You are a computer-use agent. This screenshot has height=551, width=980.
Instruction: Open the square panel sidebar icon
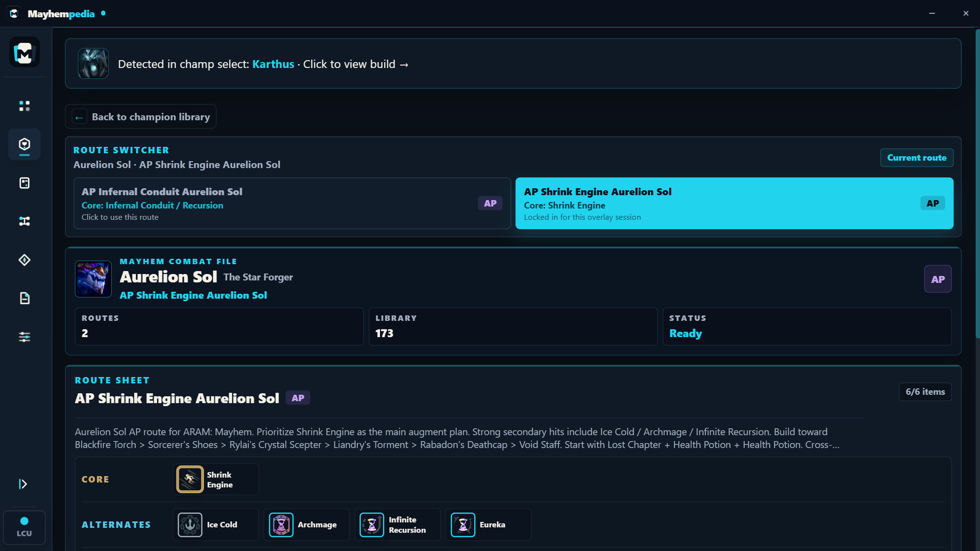point(24,183)
